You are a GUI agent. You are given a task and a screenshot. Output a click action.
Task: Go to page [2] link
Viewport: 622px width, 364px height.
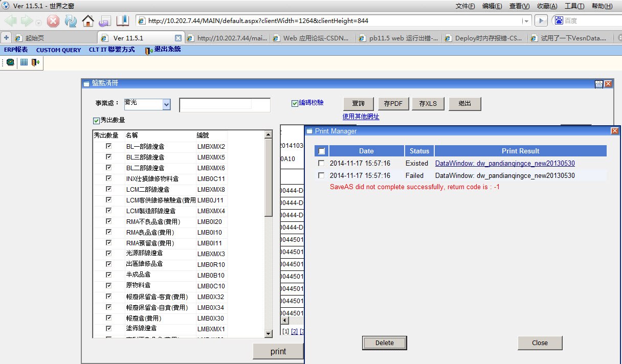click(294, 332)
